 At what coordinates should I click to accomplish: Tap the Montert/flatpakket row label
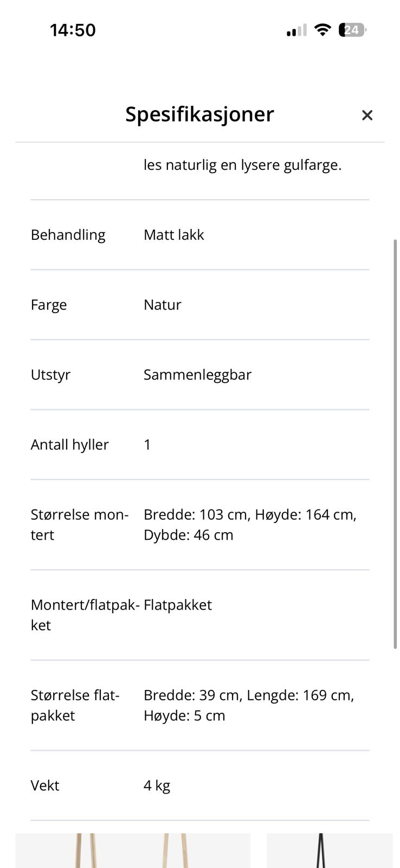tap(85, 615)
